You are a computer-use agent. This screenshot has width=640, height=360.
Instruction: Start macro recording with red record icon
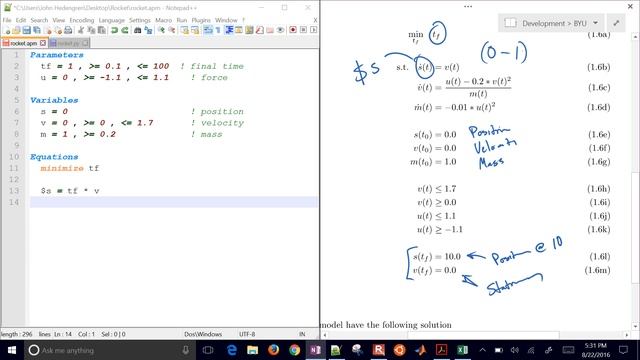pos(293,30)
